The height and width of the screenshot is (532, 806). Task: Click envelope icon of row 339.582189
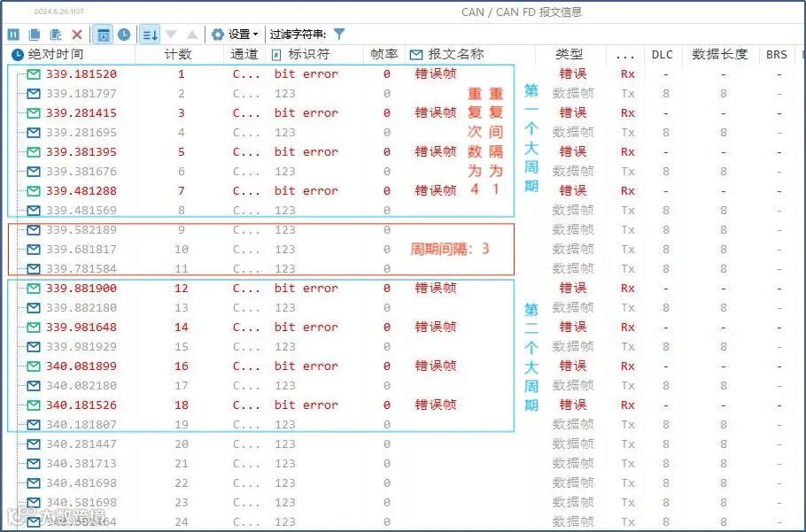[34, 230]
